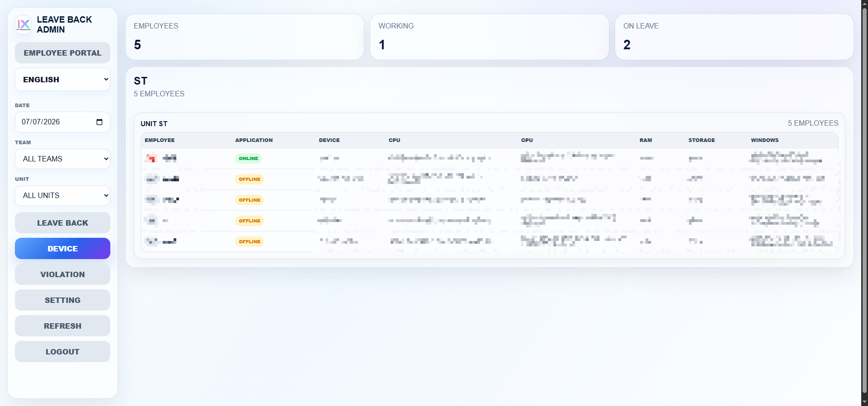
Task: Open the Setting section
Action: 62,300
